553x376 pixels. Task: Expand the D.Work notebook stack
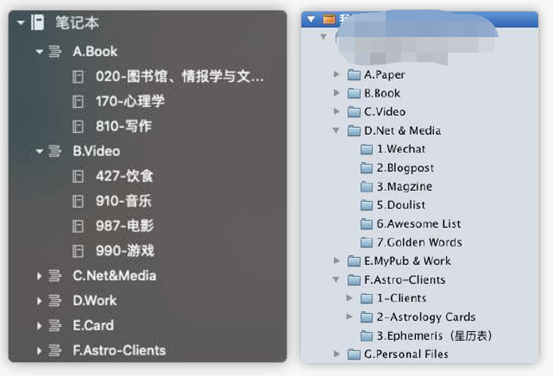coord(39,301)
